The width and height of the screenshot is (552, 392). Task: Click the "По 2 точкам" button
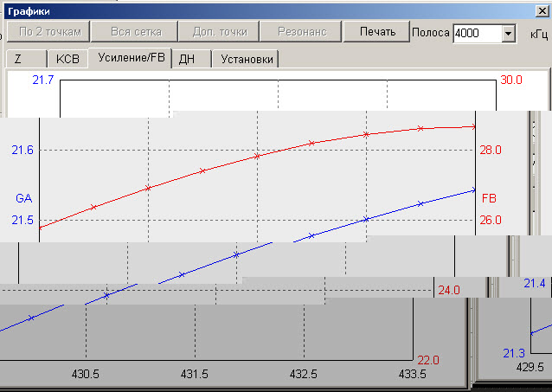pyautogui.click(x=49, y=31)
